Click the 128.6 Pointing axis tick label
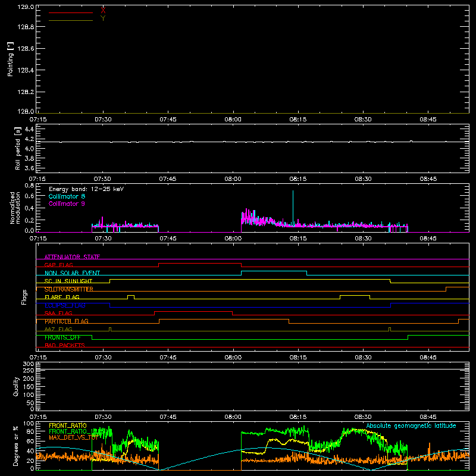 tap(26, 49)
